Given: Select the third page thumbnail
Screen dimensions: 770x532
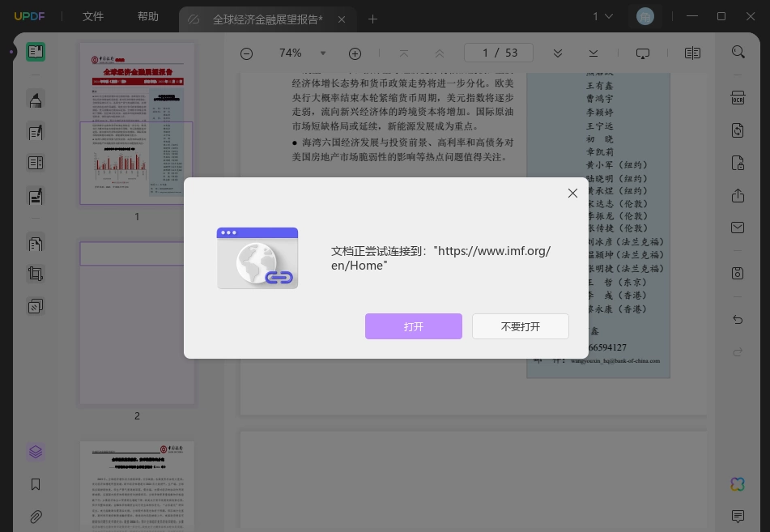Looking at the screenshot, I should tap(137, 487).
